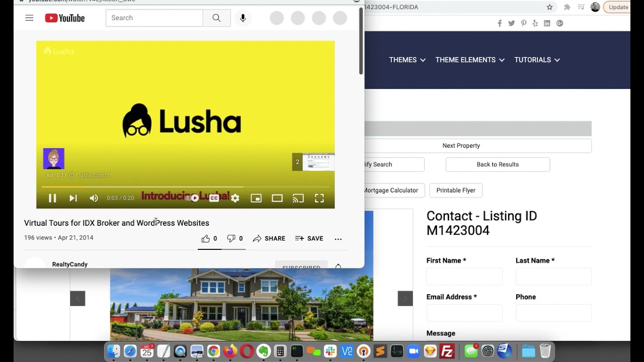The image size is (644, 362).
Task: Click SAVE to add to playlist
Action: pyautogui.click(x=309, y=238)
